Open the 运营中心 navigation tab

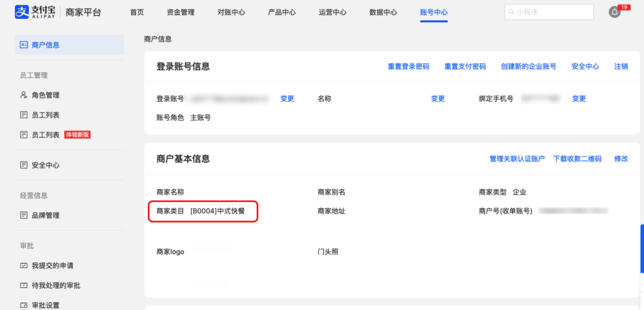pos(332,12)
